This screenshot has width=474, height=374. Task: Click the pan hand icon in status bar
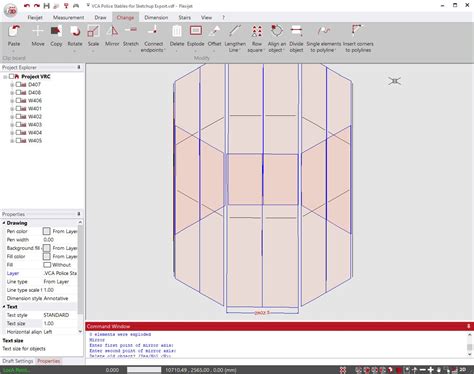tap(438, 370)
